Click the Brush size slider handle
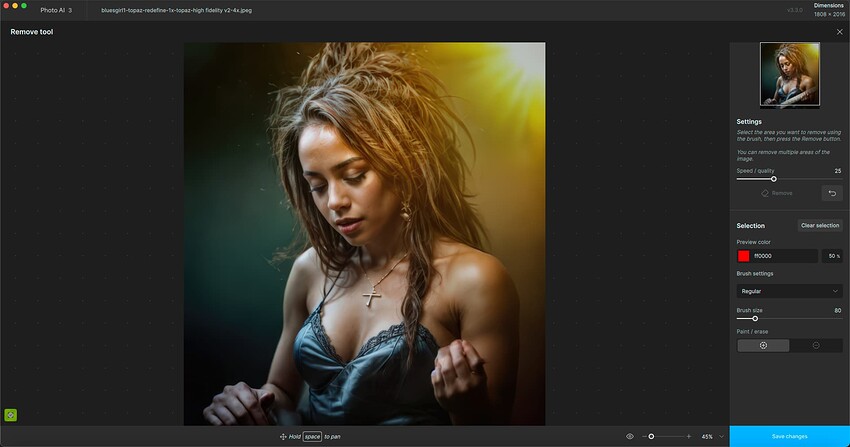The image size is (850, 447). point(755,319)
